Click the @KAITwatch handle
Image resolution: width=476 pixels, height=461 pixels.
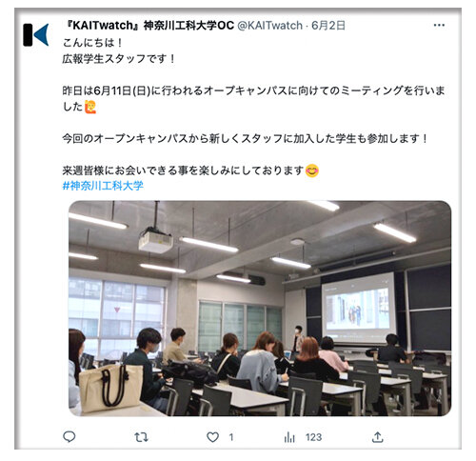pos(270,26)
